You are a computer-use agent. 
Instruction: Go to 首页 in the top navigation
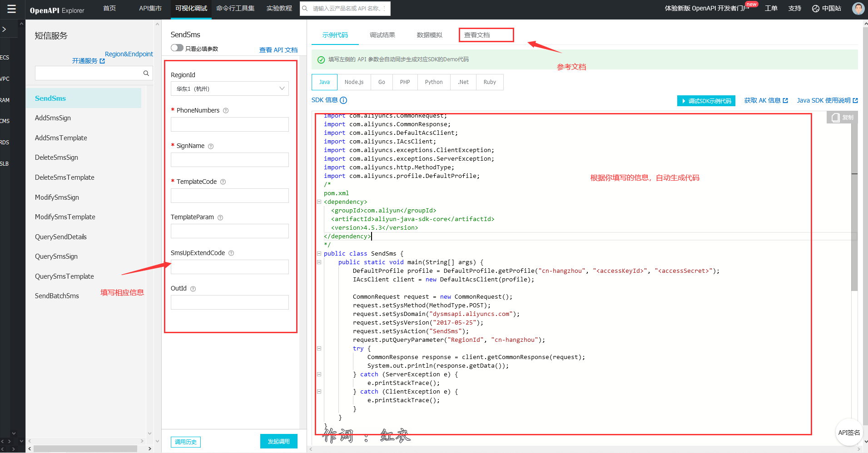click(x=109, y=9)
